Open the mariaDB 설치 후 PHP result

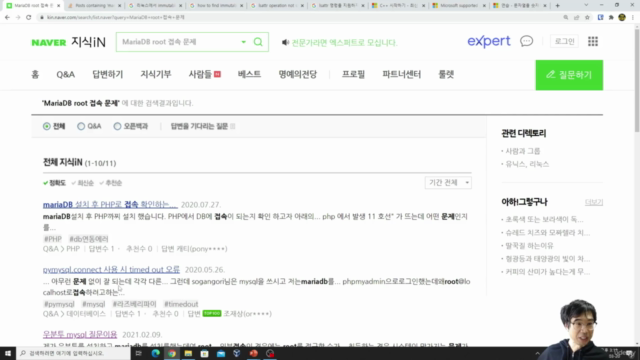click(110, 204)
